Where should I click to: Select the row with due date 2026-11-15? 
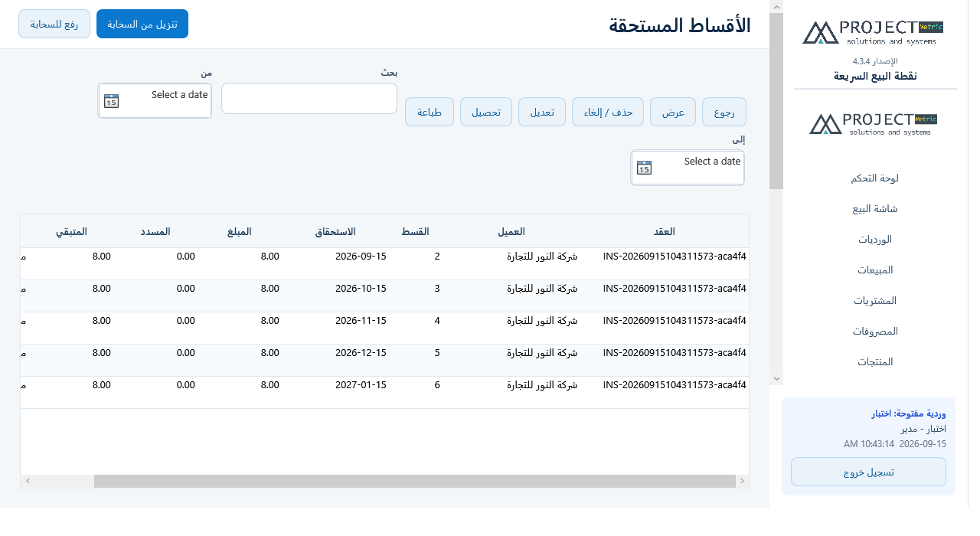[384, 328]
